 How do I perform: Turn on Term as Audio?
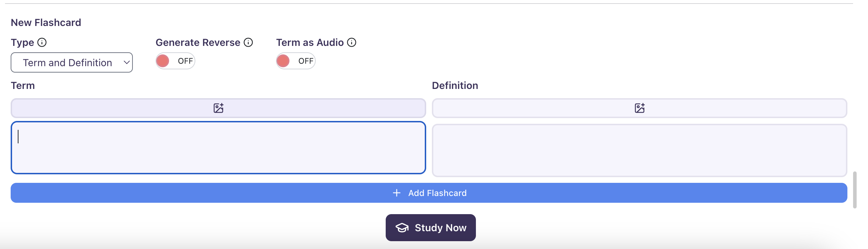coord(296,60)
